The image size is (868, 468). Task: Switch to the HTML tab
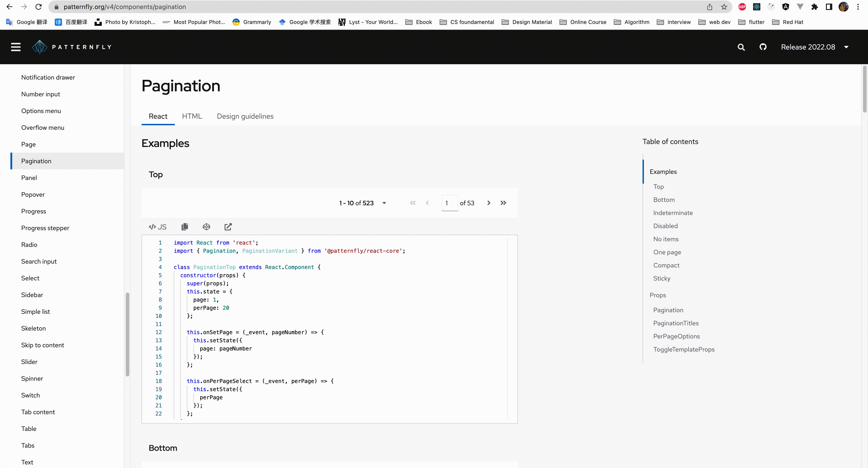tap(192, 116)
